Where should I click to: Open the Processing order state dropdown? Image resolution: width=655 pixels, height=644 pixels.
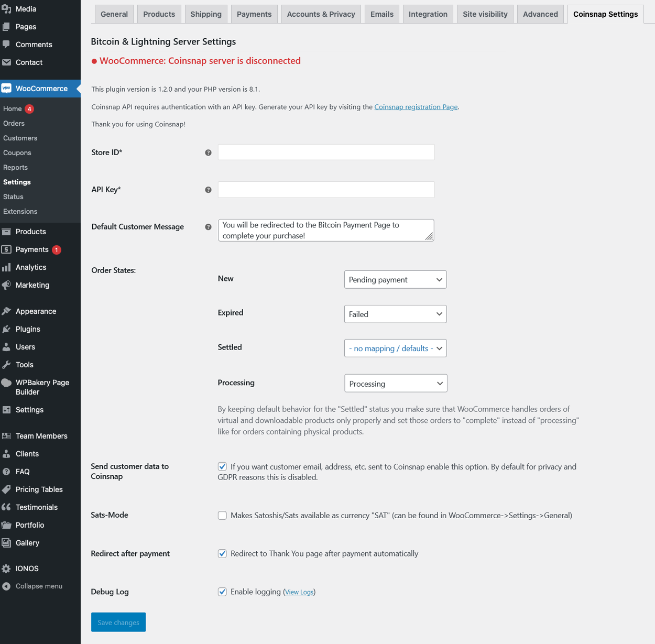[395, 383]
